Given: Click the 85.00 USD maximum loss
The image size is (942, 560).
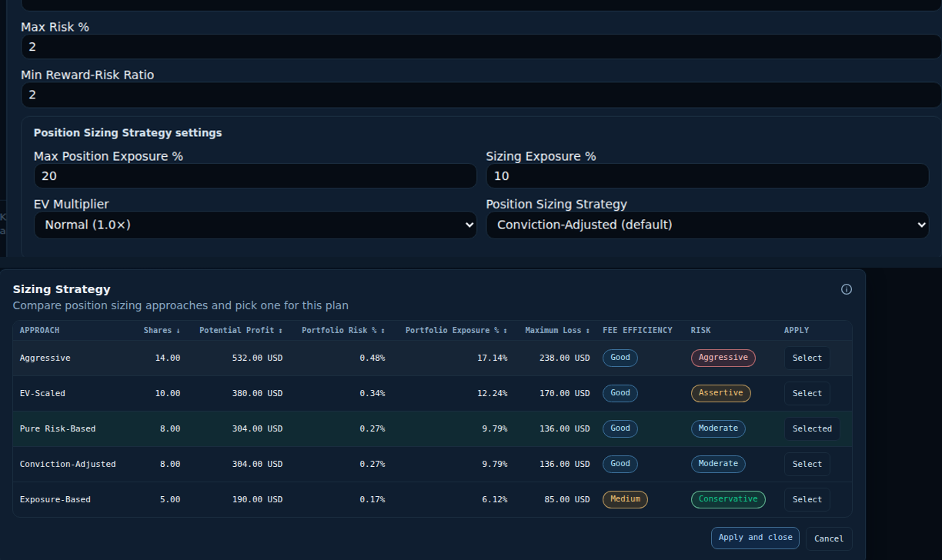Looking at the screenshot, I should click(566, 499).
